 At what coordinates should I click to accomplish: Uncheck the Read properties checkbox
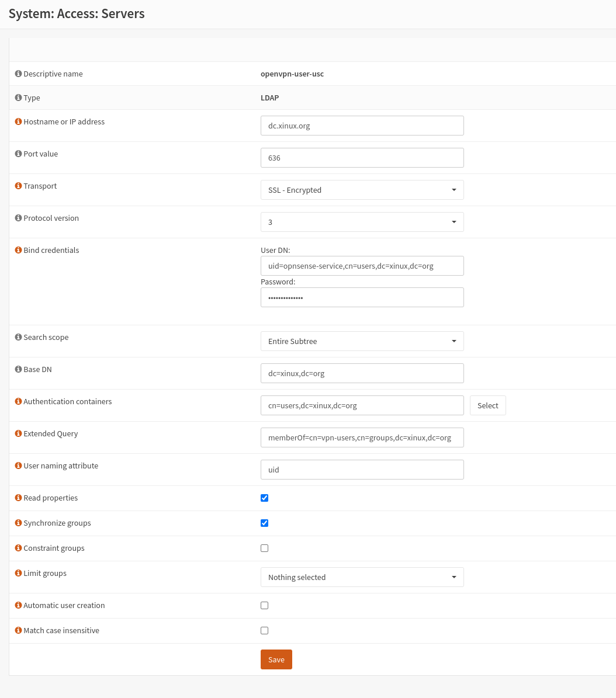264,498
